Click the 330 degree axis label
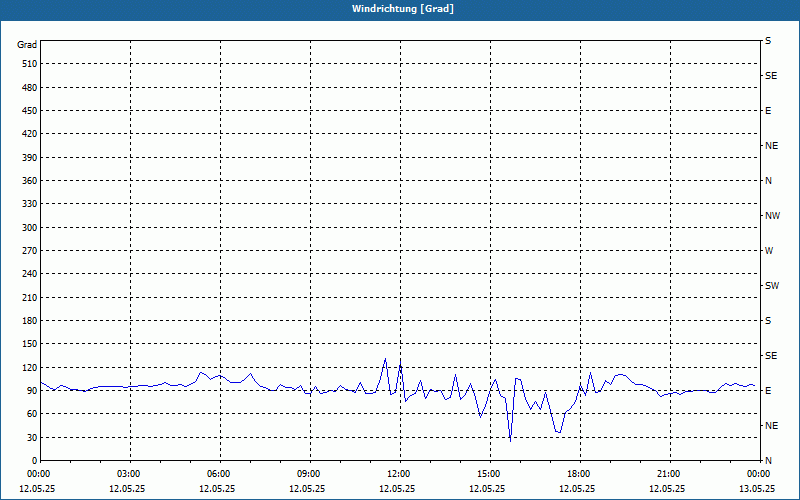This screenshot has width=800, height=500. click(30, 204)
